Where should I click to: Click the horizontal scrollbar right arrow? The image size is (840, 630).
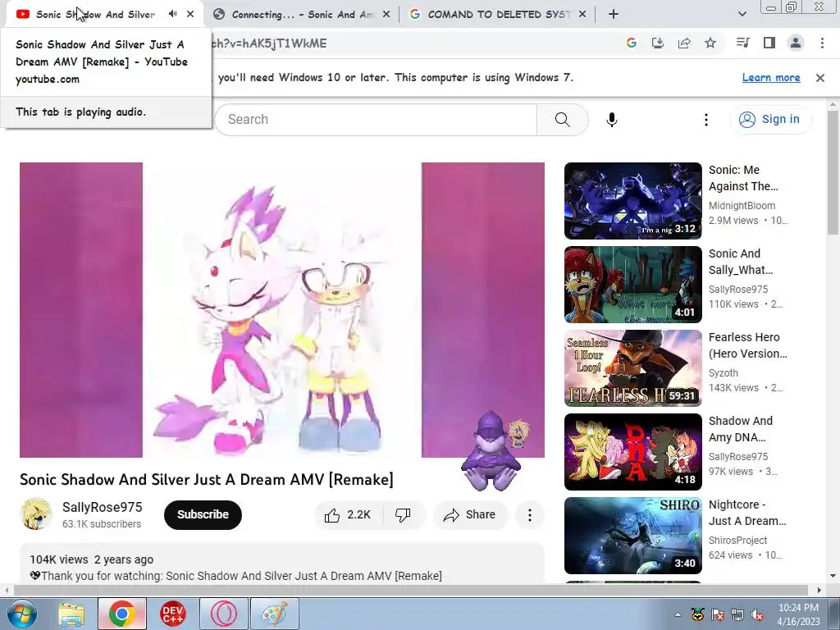[819, 590]
